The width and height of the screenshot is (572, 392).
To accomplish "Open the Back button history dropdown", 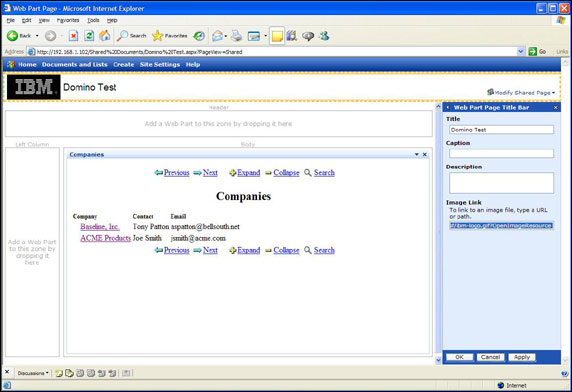I will [x=37, y=36].
